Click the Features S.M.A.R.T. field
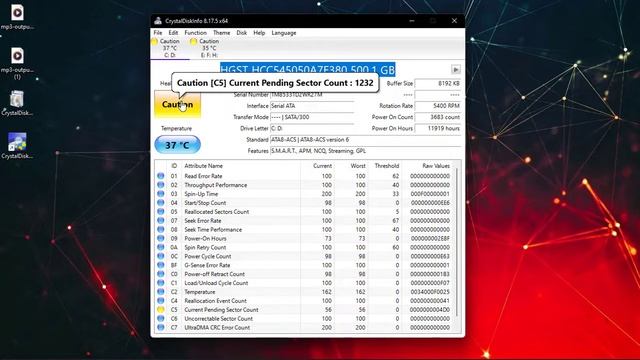This screenshot has height=360, width=640. pyautogui.click(x=366, y=151)
